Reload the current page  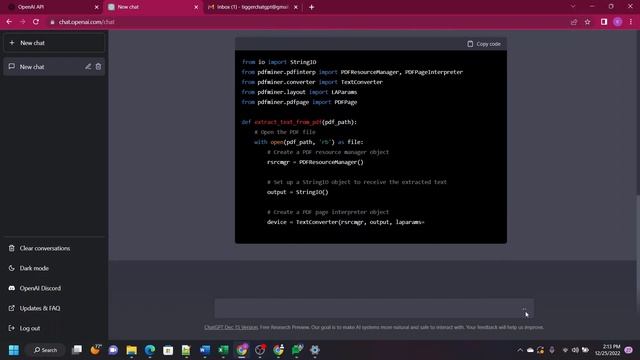36,22
